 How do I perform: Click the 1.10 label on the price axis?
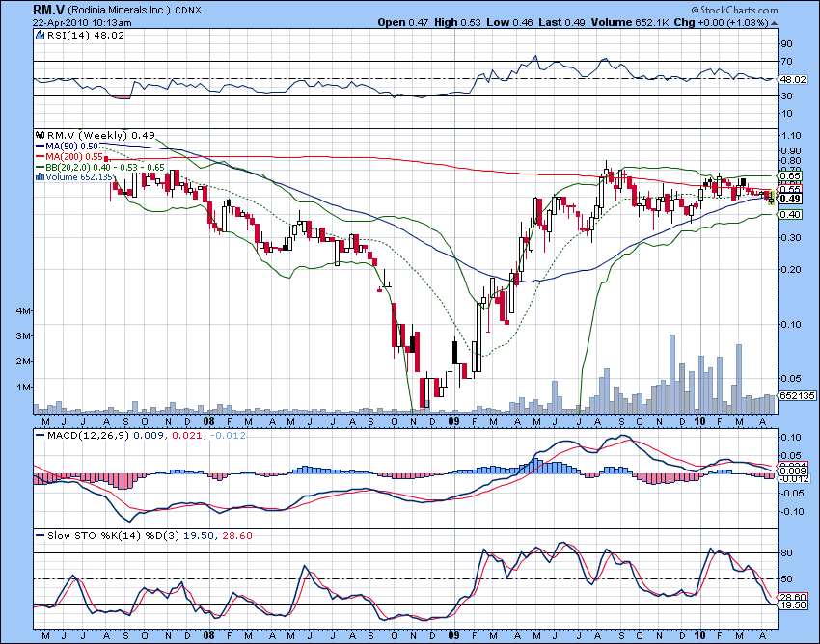tap(790, 135)
